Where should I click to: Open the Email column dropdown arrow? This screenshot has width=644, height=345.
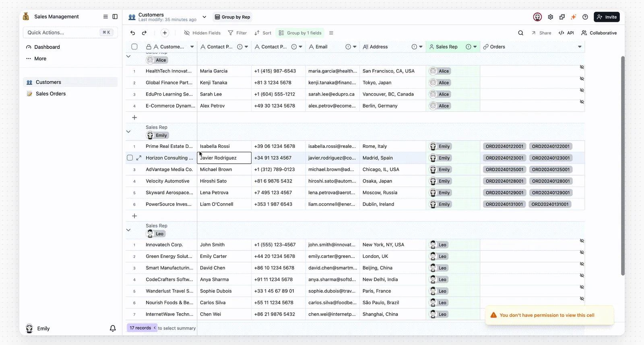pos(355,47)
